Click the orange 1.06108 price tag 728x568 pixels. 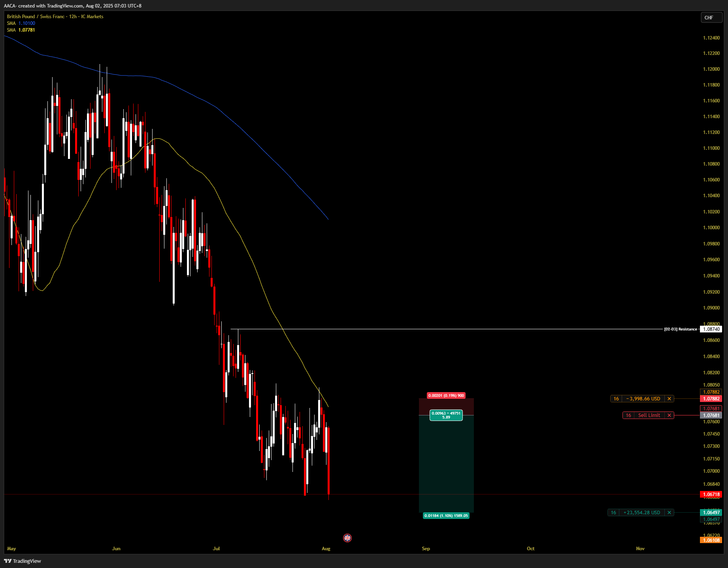click(711, 540)
